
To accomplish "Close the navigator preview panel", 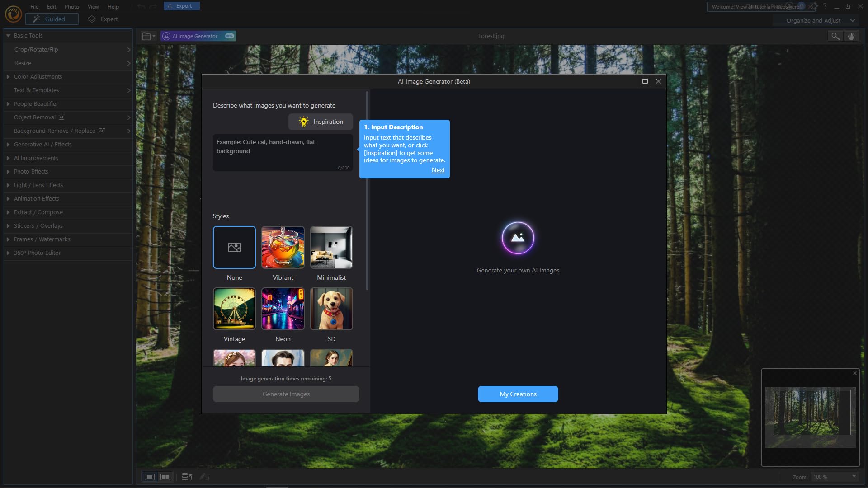I will (854, 373).
